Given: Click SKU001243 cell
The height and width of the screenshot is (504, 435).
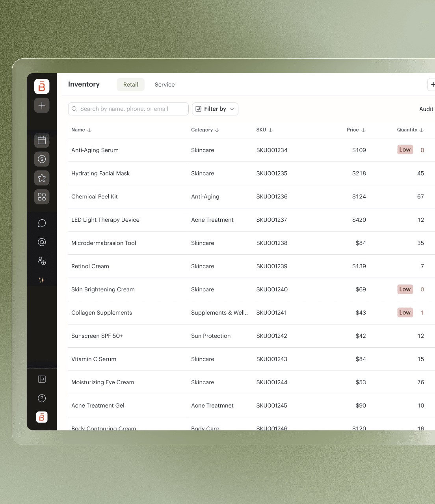Looking at the screenshot, I should pyautogui.click(x=271, y=359).
